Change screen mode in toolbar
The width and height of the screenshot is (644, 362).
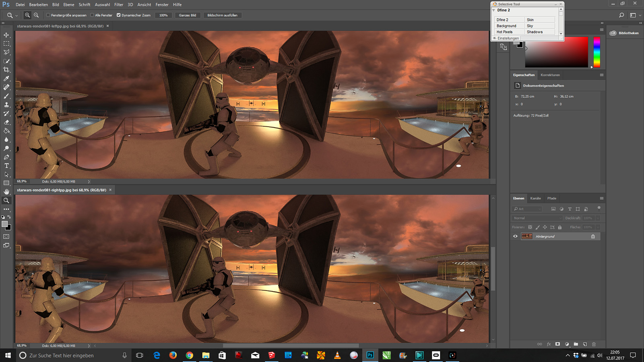tap(6, 245)
